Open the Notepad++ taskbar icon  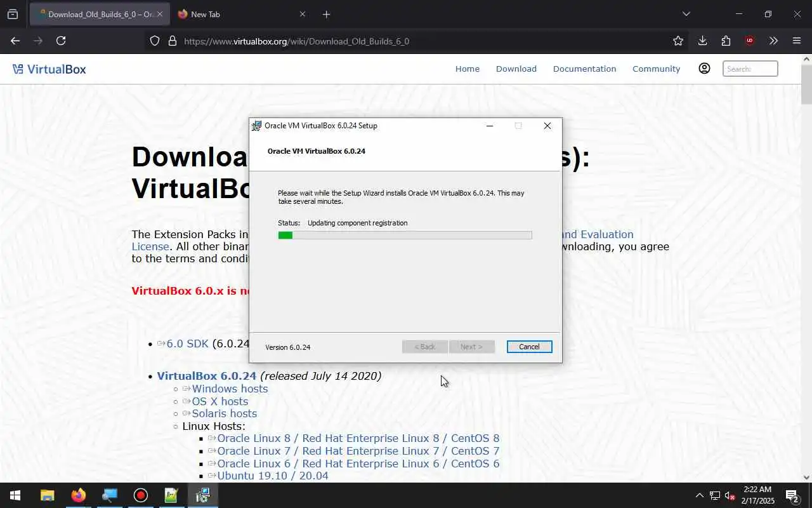pos(171,495)
